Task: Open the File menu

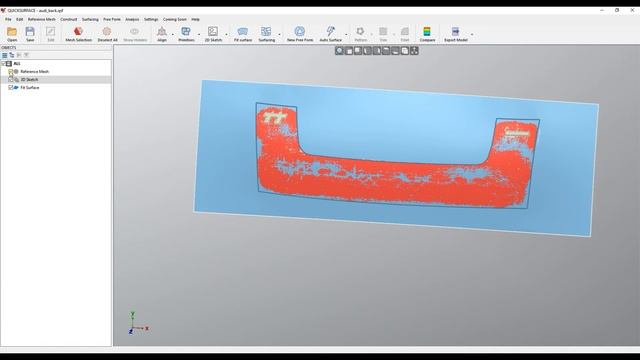Action: tap(8, 19)
